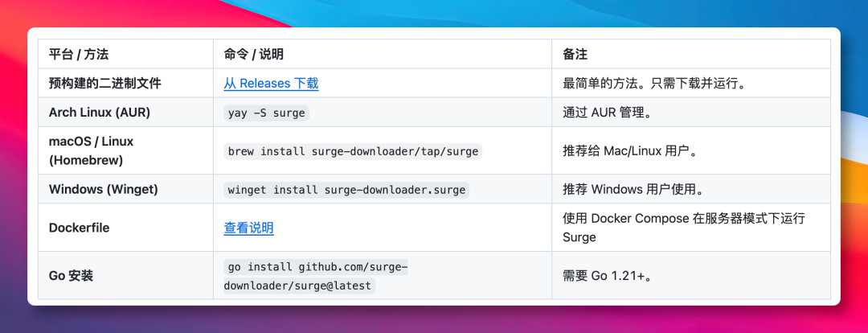This screenshot has width=868, height=333.
Task: Click the 平台 / 方法 column header
Action: click(79, 54)
